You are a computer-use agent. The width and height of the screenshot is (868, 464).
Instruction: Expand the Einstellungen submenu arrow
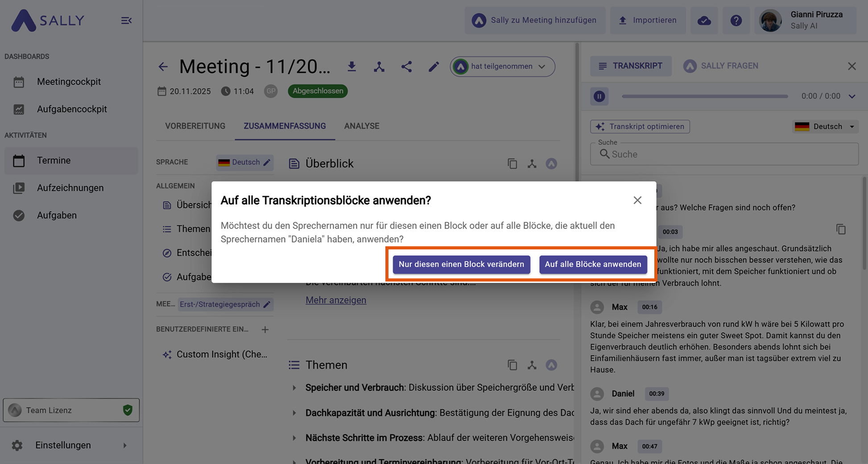tap(125, 445)
